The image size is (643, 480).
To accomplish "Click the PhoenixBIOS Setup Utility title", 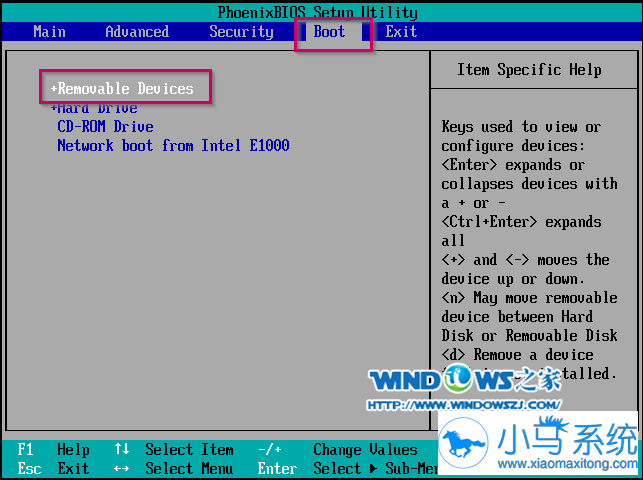I will point(317,12).
